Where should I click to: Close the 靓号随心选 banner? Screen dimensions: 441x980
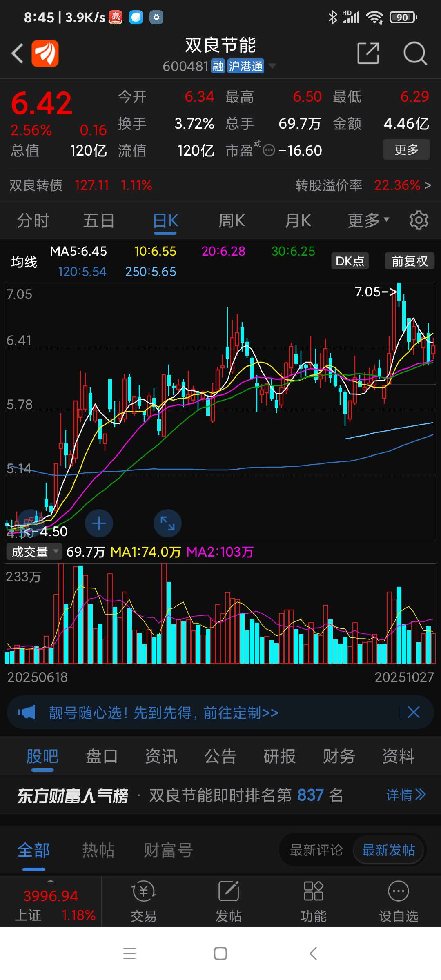(x=414, y=713)
